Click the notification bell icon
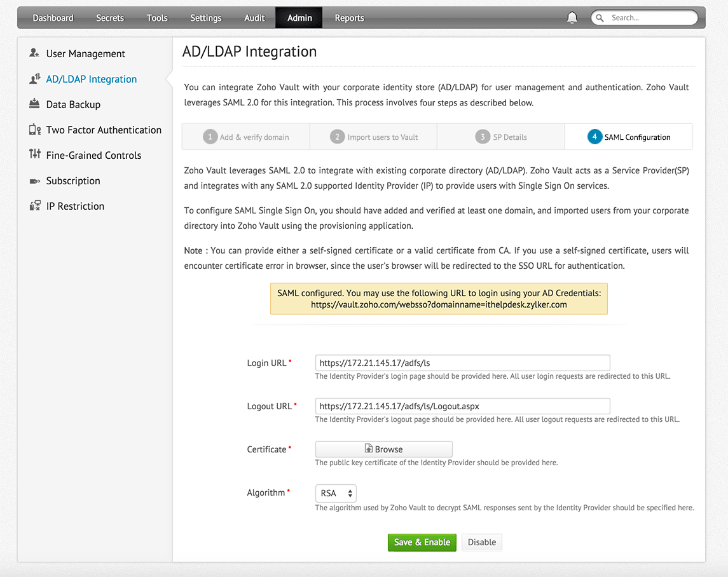 (572, 18)
